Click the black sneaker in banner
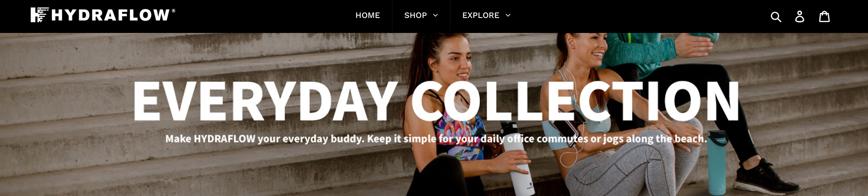 point(764,177)
